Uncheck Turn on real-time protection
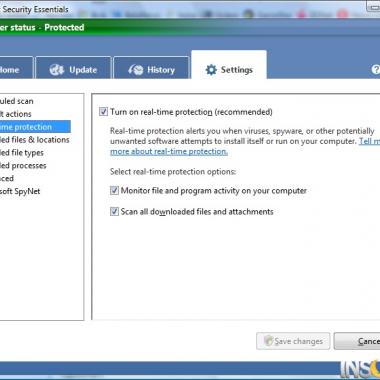The width and height of the screenshot is (380, 380). pyautogui.click(x=103, y=112)
